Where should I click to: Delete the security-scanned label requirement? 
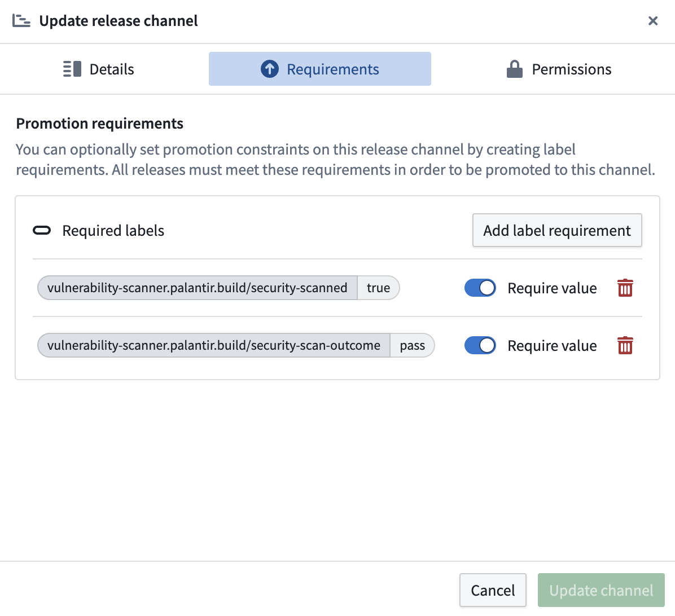click(625, 288)
